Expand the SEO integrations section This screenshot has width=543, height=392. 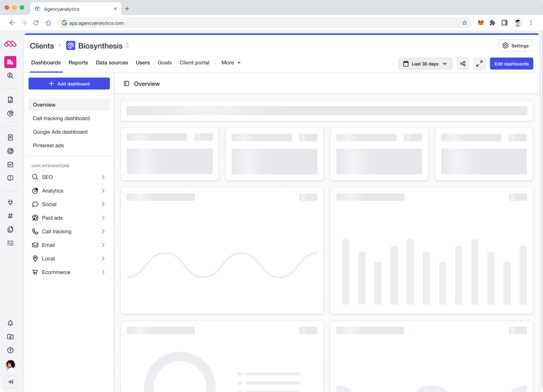(69, 177)
